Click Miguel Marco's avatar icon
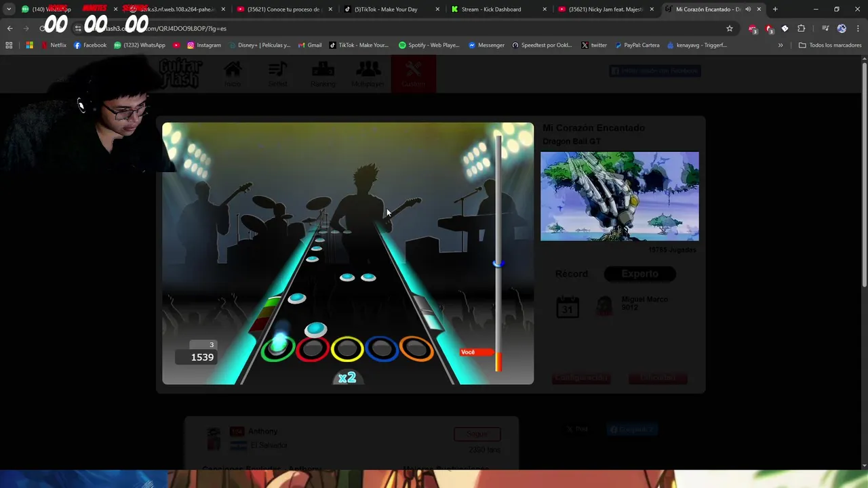The image size is (868, 488). (604, 306)
